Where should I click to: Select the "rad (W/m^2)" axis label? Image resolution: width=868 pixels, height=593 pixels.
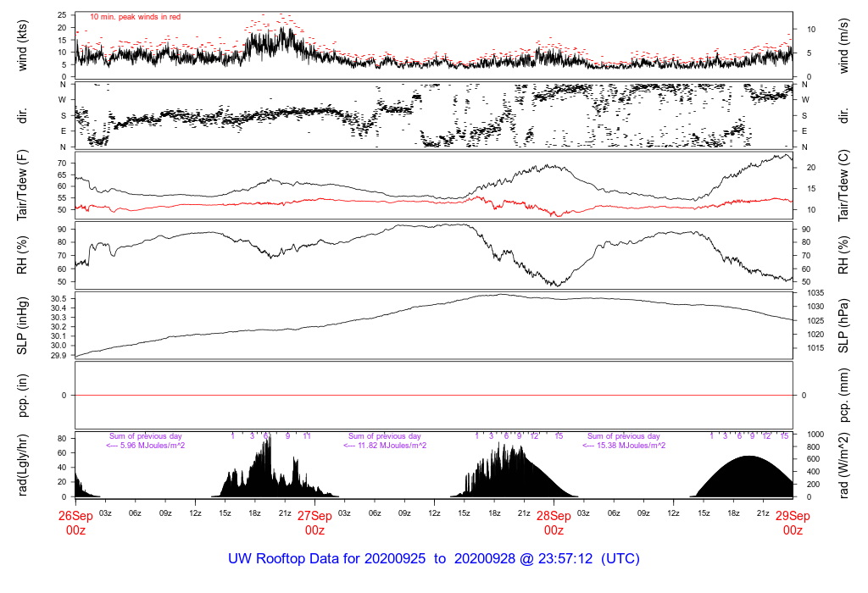[x=843, y=465]
